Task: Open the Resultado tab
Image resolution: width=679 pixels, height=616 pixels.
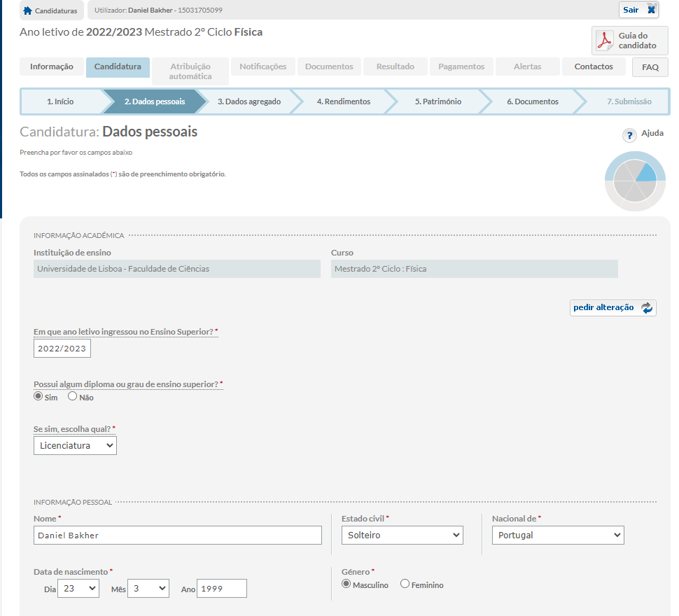Action: point(395,66)
